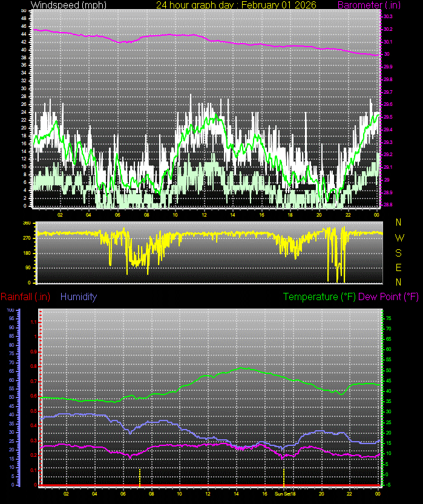This screenshot has width=423, height=504.
Task: Click the '22' hour label under bottom graph
Action: click(349, 494)
